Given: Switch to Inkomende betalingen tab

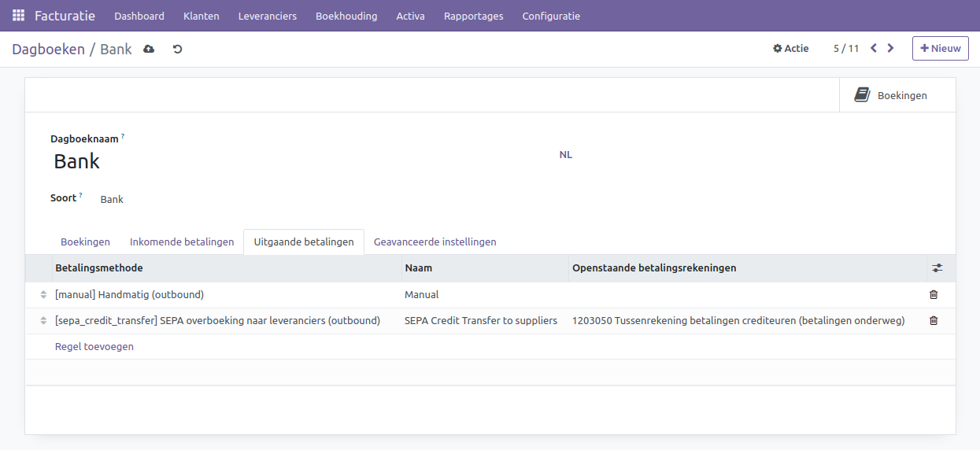Looking at the screenshot, I should point(182,242).
